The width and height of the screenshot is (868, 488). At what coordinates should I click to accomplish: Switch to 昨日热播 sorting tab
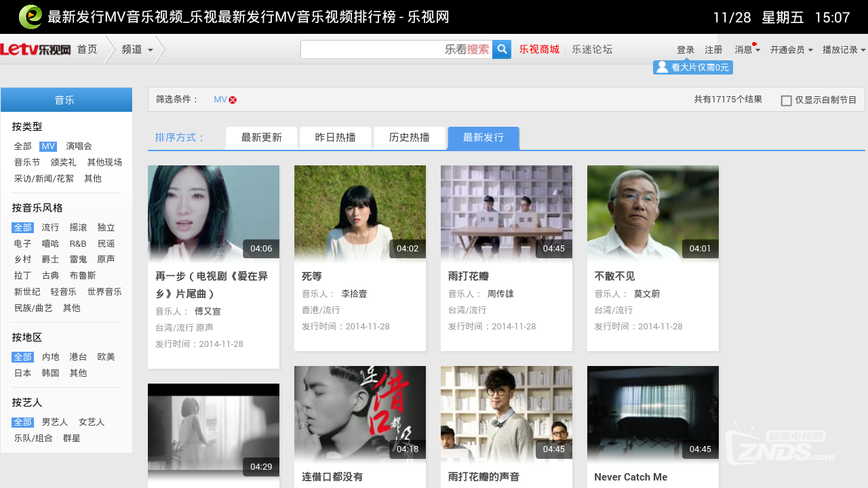pos(334,138)
